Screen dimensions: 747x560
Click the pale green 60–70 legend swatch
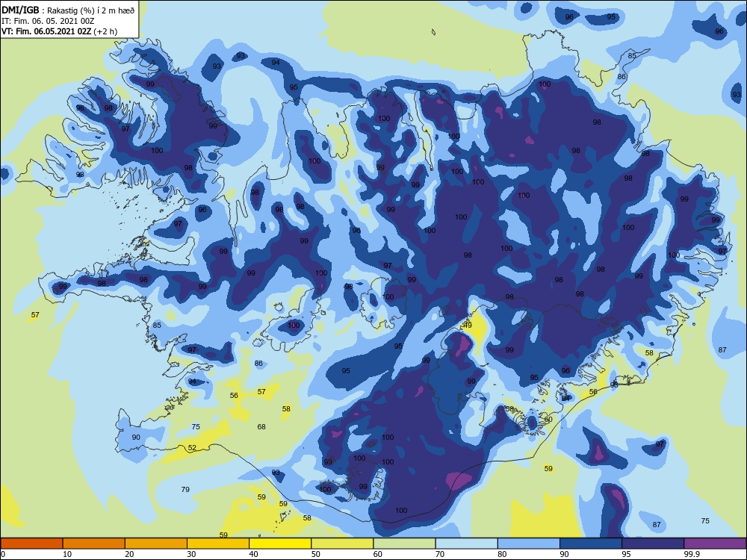(404, 544)
